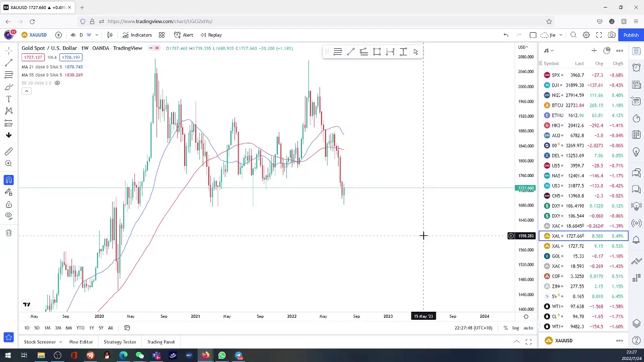Open Windows Start menu
The image size is (644, 362).
point(8,356)
